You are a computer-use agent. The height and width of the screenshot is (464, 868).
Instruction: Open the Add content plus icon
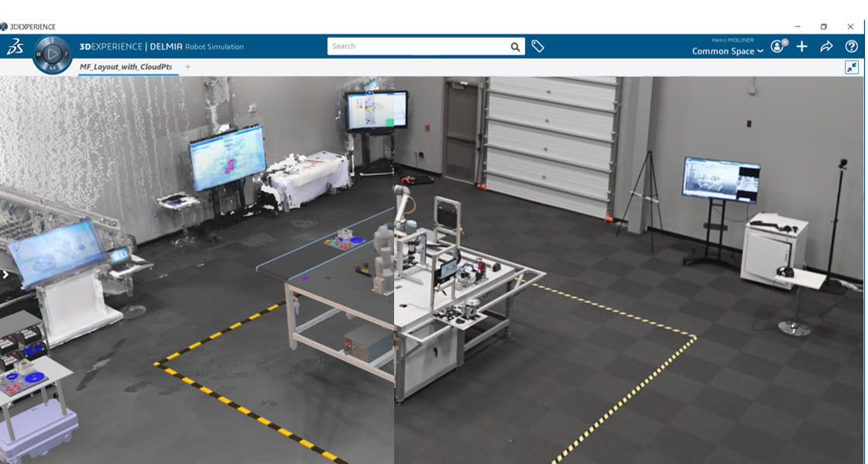tap(801, 45)
